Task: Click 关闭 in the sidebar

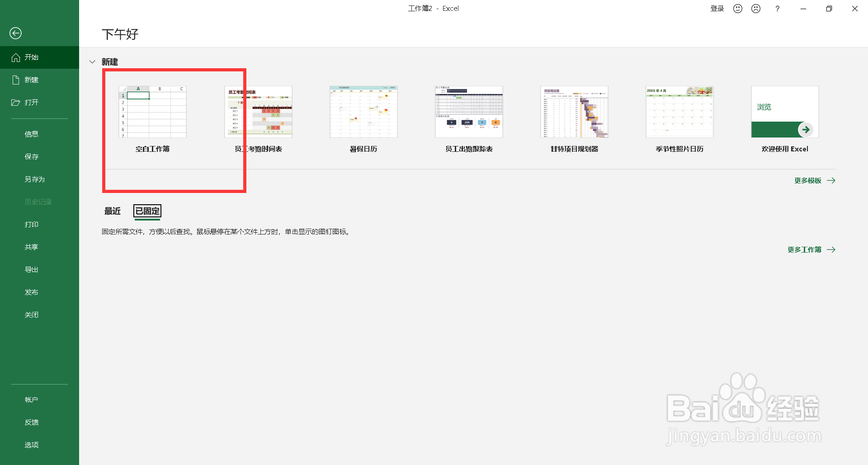Action: tap(39, 315)
